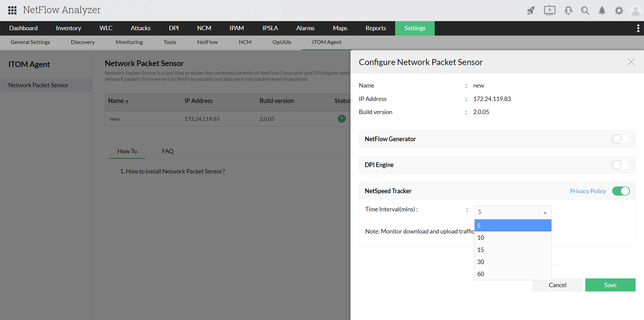Collapse the Time Interval dropdown arrow
The width and height of the screenshot is (644, 320).
tap(545, 212)
